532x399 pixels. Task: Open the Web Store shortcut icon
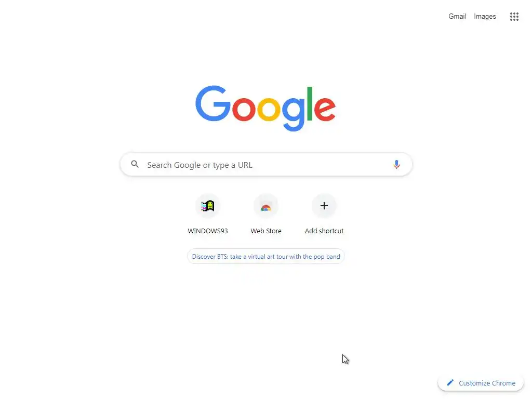[x=266, y=206]
